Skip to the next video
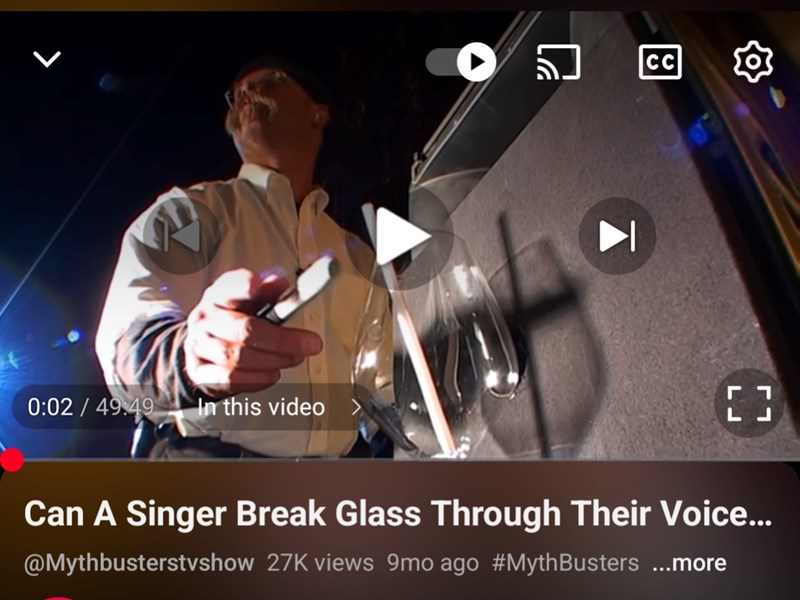This screenshot has height=600, width=800. [x=617, y=236]
